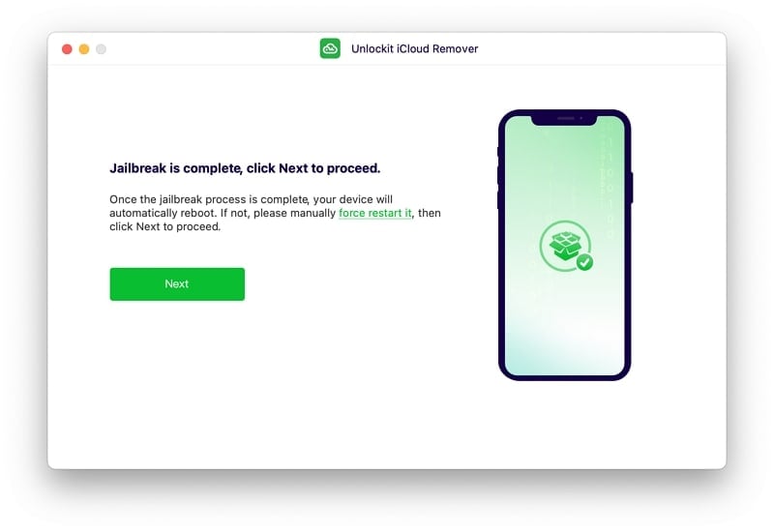Viewport: 774px width, 532px height.
Task: Click the 'automatically reboot' description paragraph
Action: click(275, 213)
